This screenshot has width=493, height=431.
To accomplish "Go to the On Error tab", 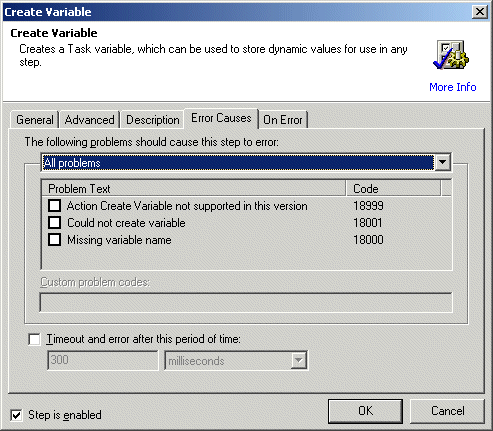I will point(283,120).
